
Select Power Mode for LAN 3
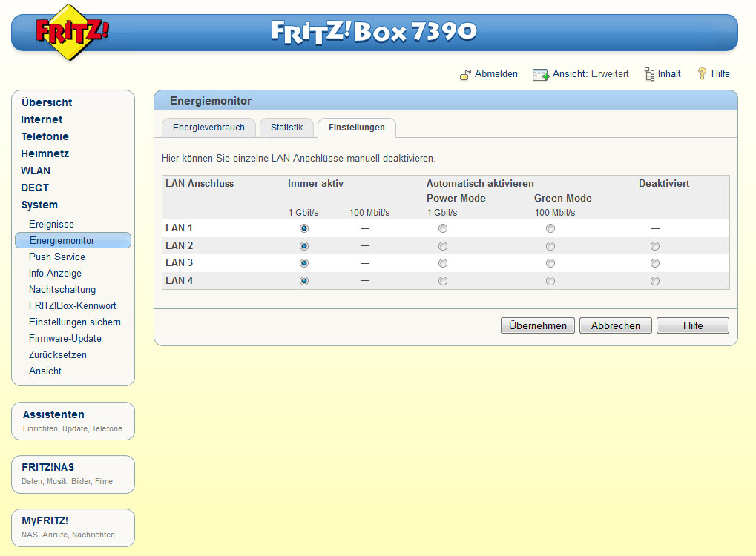tap(443, 263)
